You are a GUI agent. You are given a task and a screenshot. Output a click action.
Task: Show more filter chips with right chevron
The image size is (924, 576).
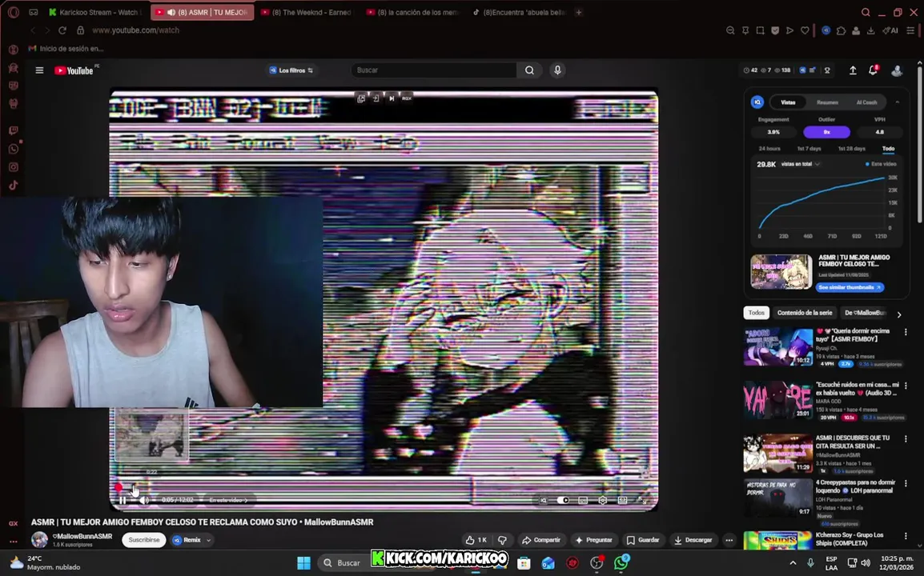click(x=898, y=314)
